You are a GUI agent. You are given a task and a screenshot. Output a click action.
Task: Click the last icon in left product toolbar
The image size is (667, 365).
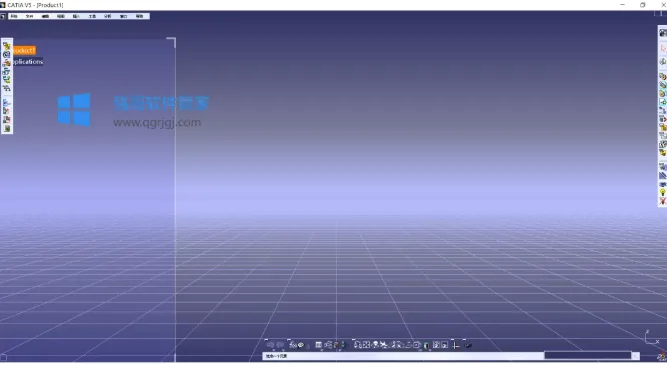[6, 128]
